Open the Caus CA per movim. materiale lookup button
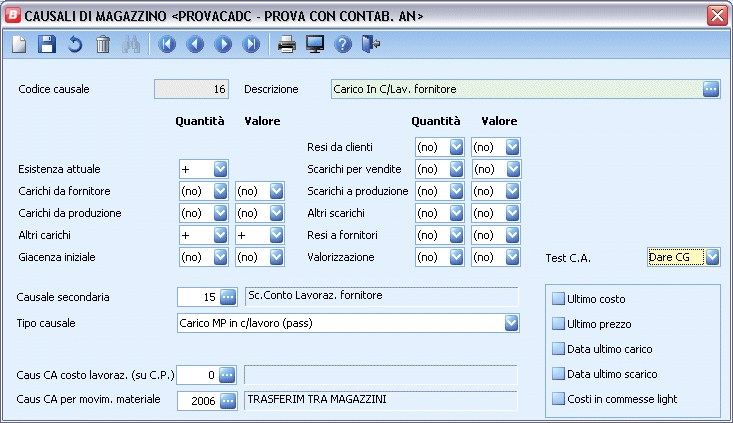 (228, 401)
